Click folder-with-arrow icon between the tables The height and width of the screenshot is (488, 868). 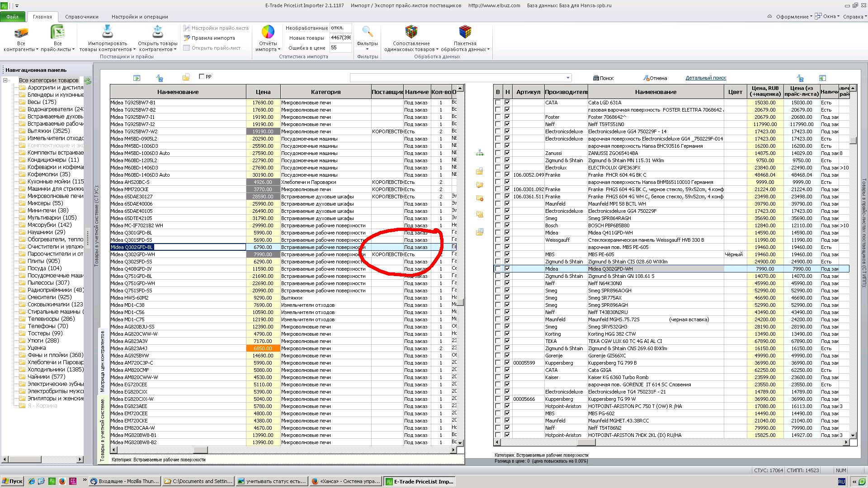coord(480,185)
